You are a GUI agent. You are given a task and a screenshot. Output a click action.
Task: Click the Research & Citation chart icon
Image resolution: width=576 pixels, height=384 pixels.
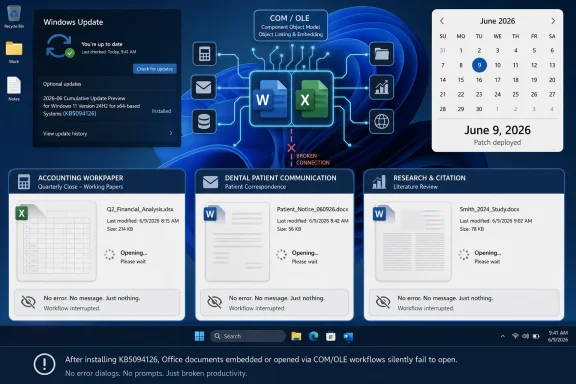click(379, 182)
